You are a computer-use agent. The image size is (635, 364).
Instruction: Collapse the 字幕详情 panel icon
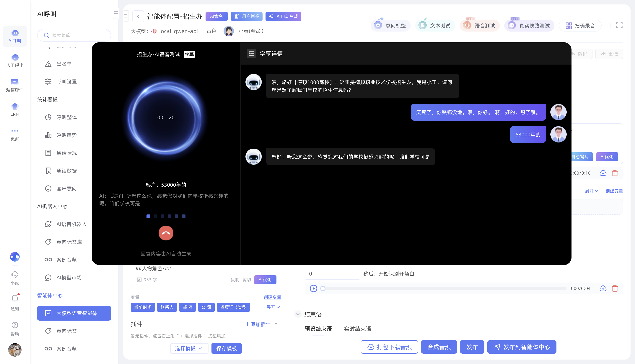click(x=251, y=53)
